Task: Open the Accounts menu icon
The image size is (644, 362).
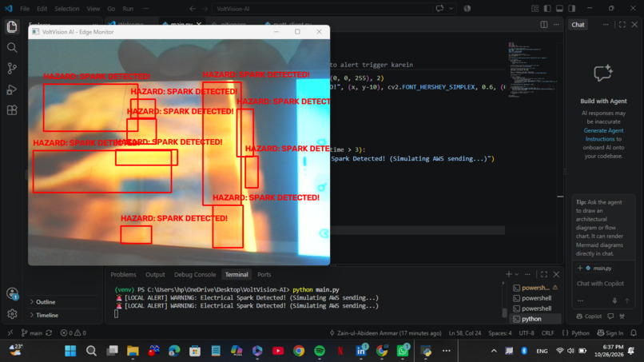Action: coord(12,293)
